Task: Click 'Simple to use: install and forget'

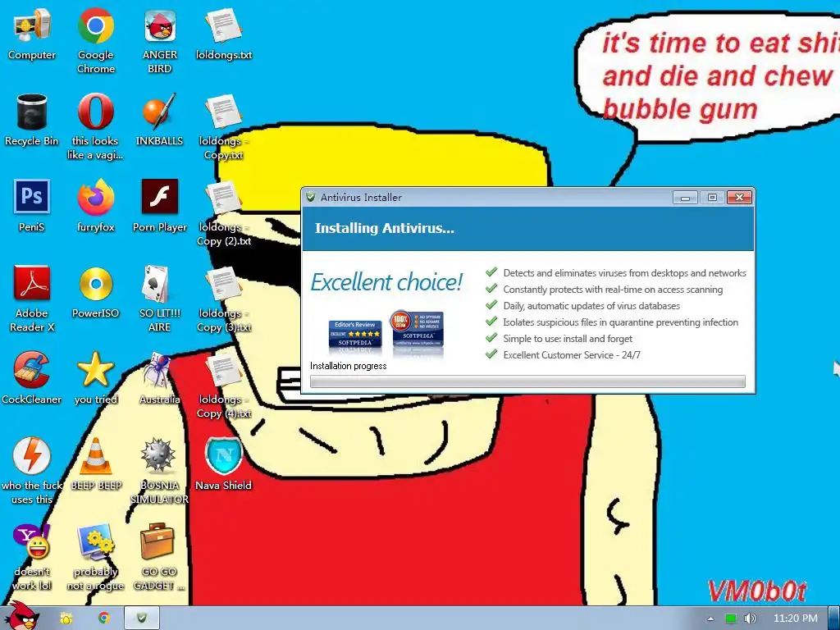Action: pyautogui.click(x=568, y=339)
